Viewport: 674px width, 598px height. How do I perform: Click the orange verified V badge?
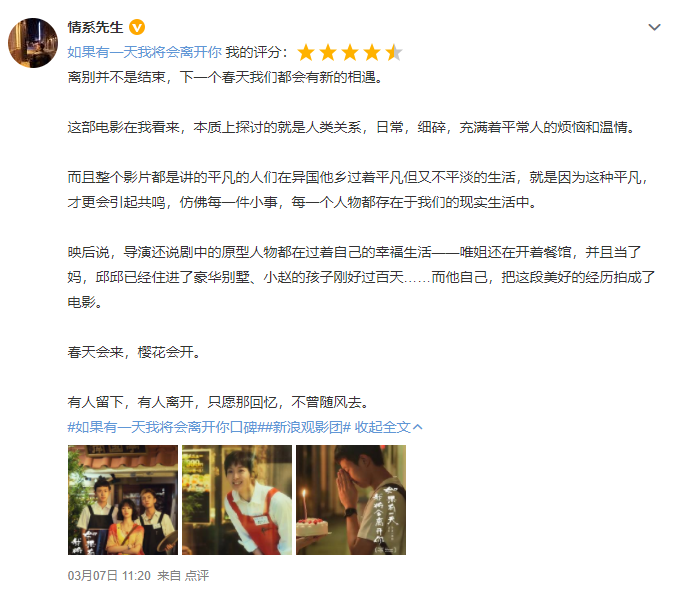137,28
